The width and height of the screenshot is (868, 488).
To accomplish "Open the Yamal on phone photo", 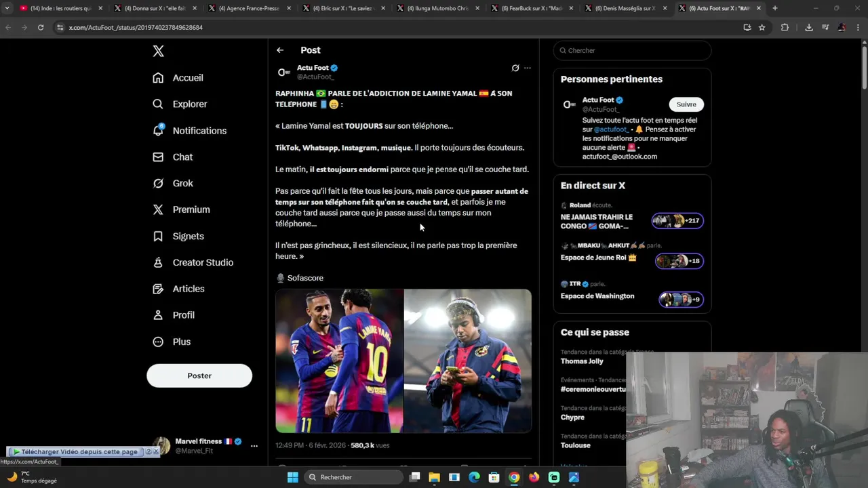I will [468, 361].
